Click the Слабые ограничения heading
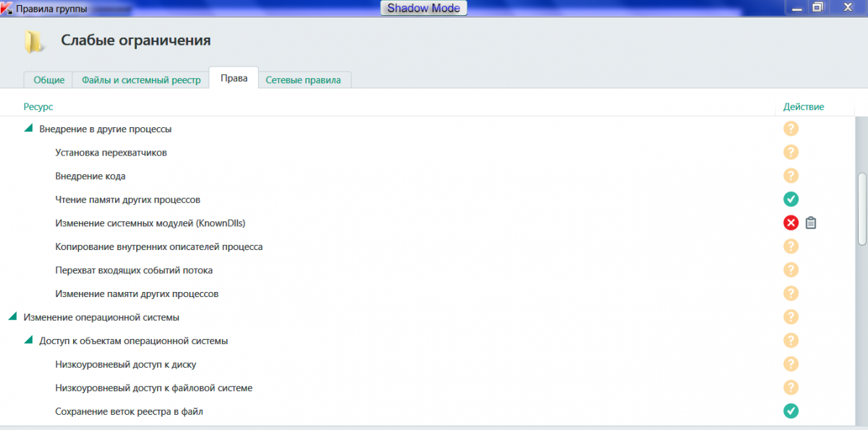 tap(136, 40)
